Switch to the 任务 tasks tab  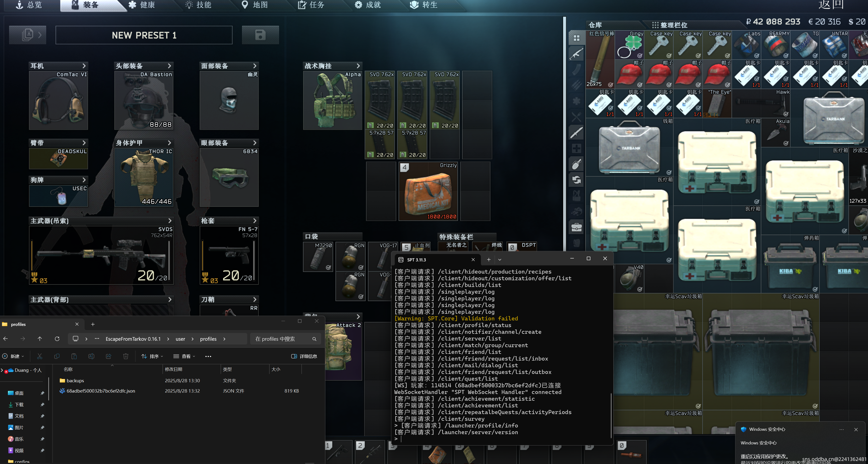(x=311, y=5)
